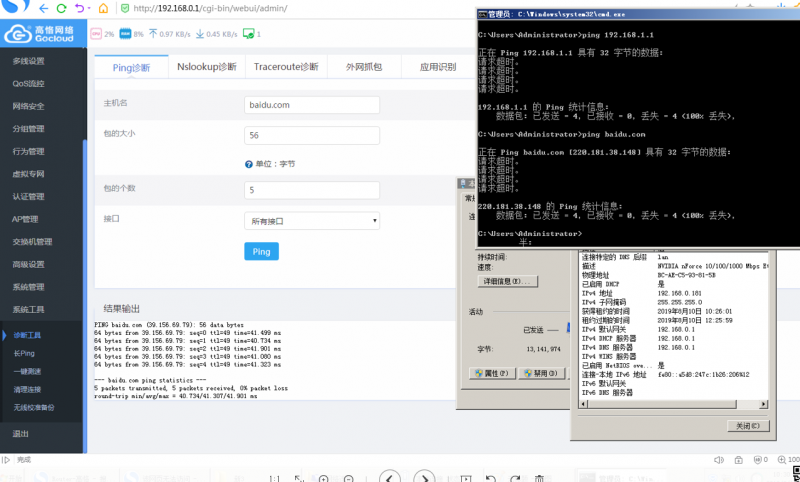The height and width of the screenshot is (482, 800).
Task: Click the next image arrow in viewer toolbar
Action: [424, 477]
